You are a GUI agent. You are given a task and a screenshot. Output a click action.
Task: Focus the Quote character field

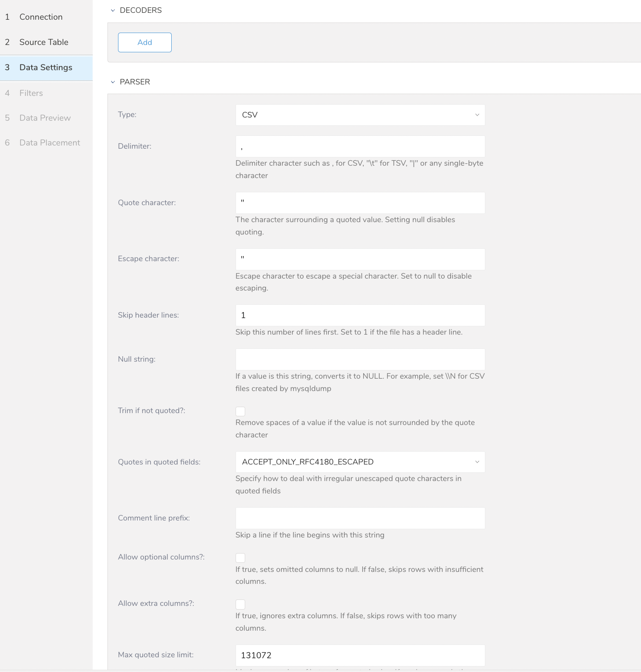360,203
